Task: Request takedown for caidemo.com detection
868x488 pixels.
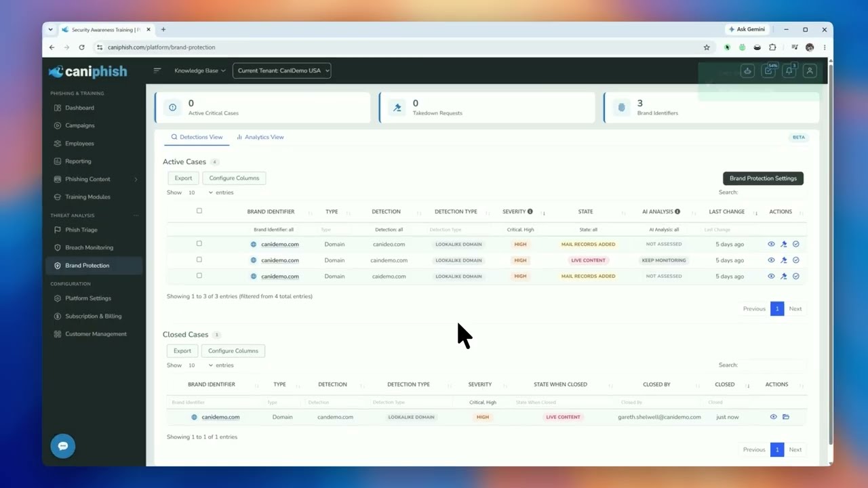Action: 784,277
